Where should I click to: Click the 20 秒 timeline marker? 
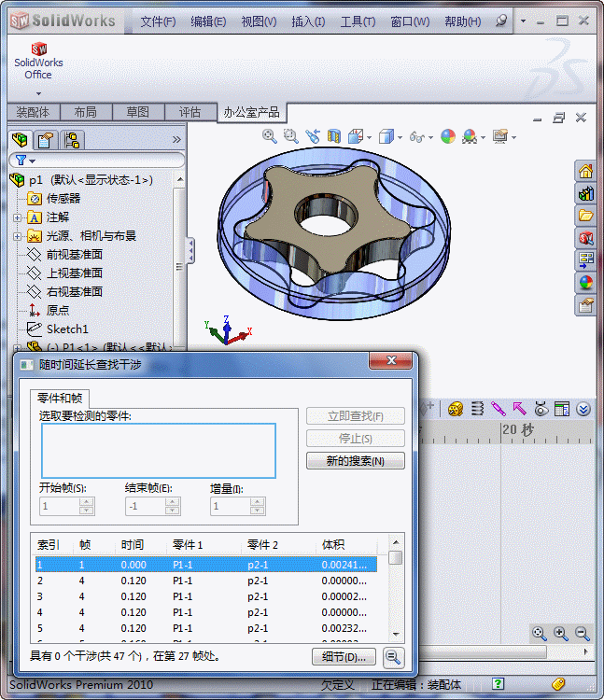(x=518, y=430)
